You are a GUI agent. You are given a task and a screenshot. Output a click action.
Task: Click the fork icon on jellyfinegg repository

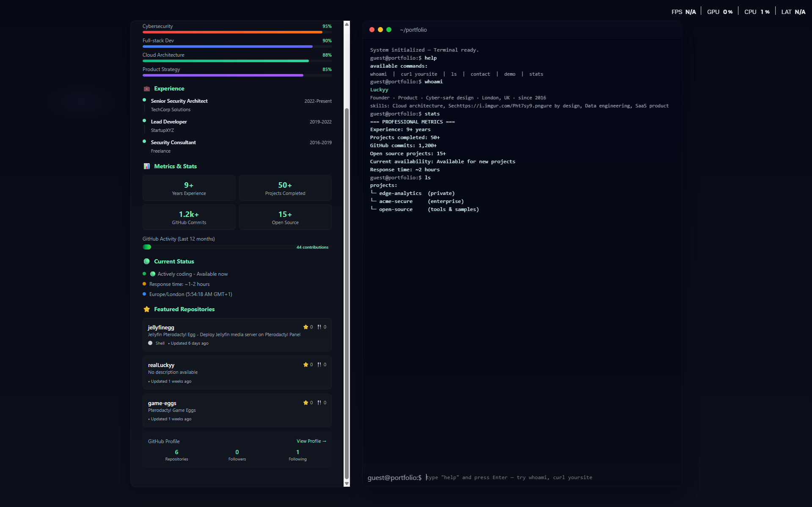pos(319,327)
